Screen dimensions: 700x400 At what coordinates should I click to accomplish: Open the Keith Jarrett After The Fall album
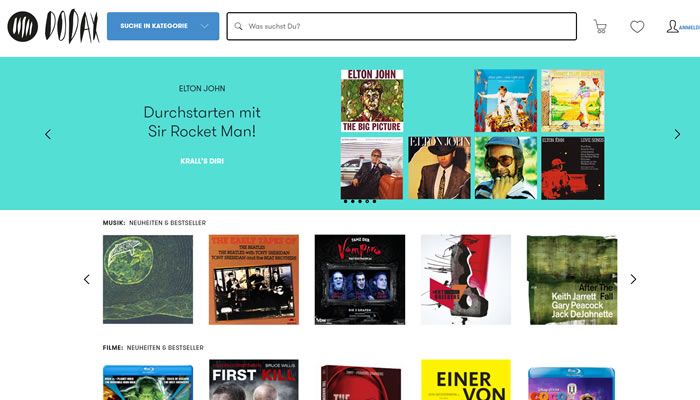(x=572, y=279)
